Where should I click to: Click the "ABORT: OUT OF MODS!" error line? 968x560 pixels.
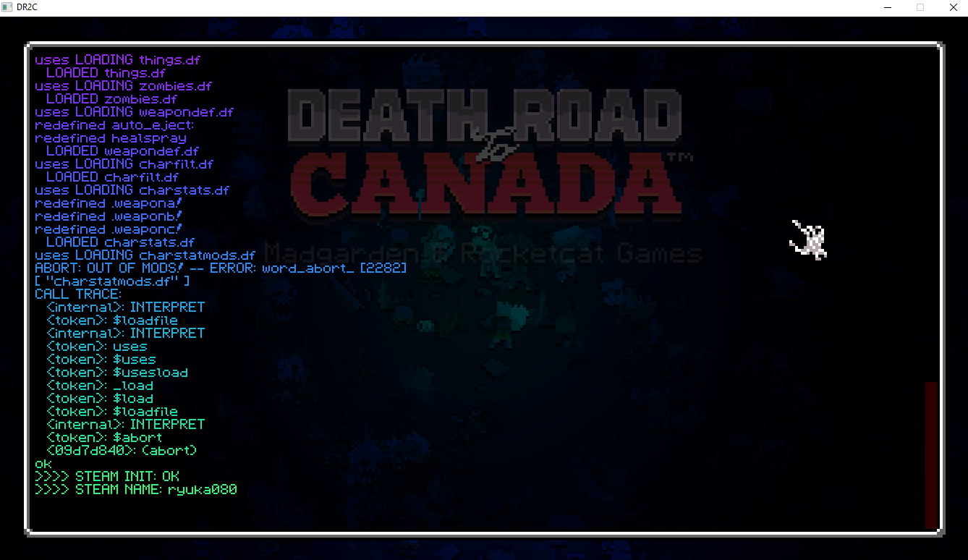(x=221, y=268)
